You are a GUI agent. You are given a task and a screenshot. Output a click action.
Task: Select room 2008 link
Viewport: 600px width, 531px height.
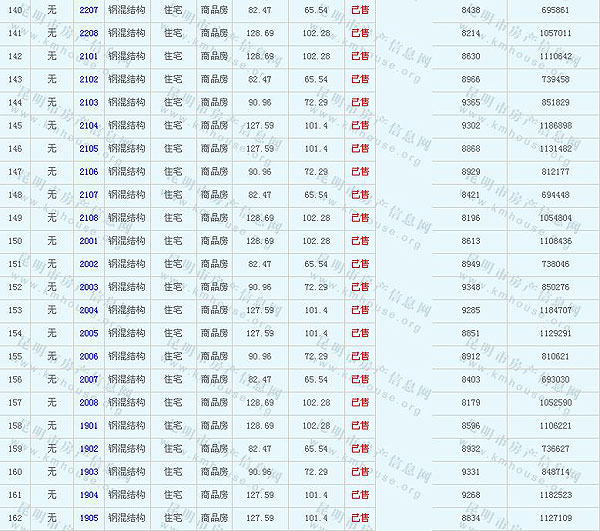89,403
